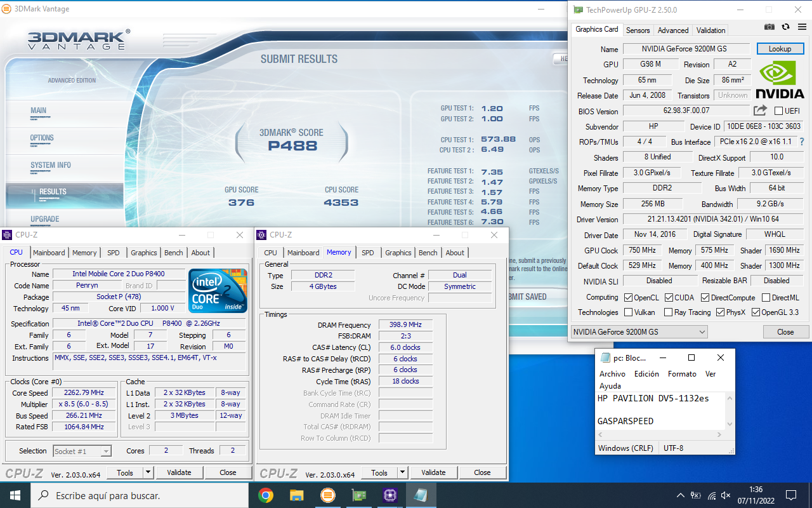Screen dimensions: 812x508
Task: Open the SPD tab in CPU-Z showing Memory tab
Action: click(368, 253)
